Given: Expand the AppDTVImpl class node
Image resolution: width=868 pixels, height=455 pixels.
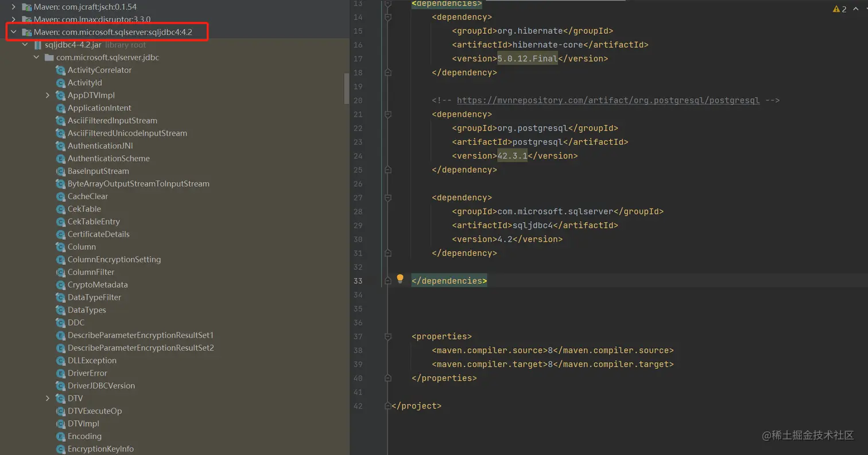Looking at the screenshot, I should point(48,95).
